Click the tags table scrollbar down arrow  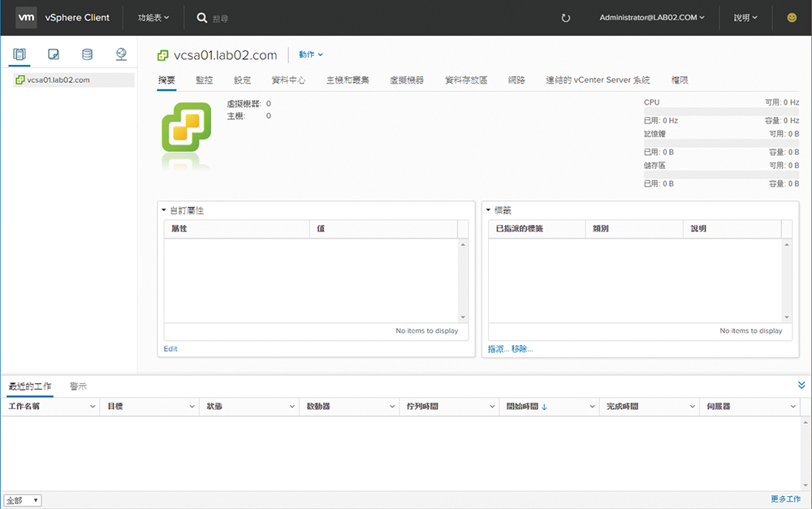pos(787,317)
